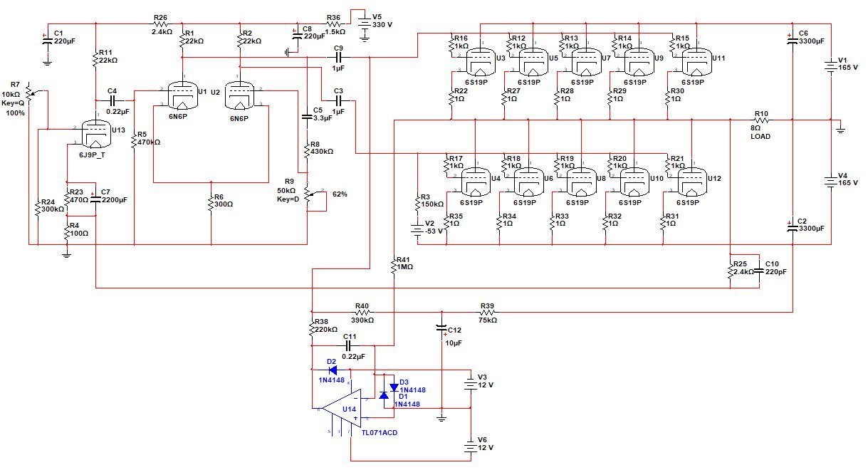Select the 6N6P triode U1
This screenshot has width=868, height=470.
click(185, 95)
